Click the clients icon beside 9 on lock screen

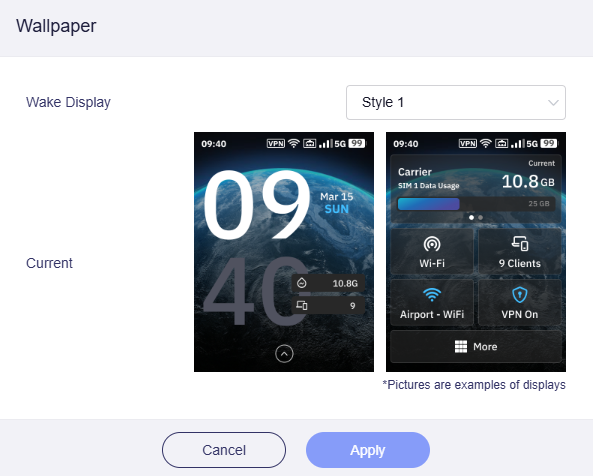point(301,305)
